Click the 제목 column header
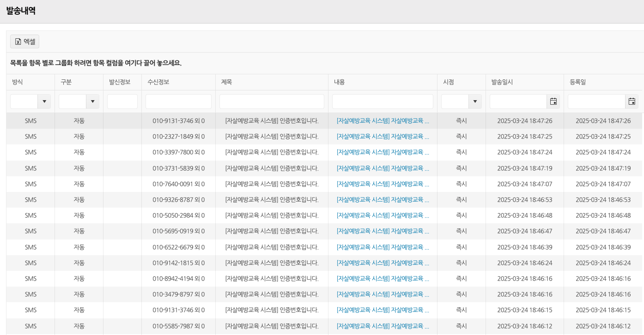The width and height of the screenshot is (644, 335). (226, 82)
